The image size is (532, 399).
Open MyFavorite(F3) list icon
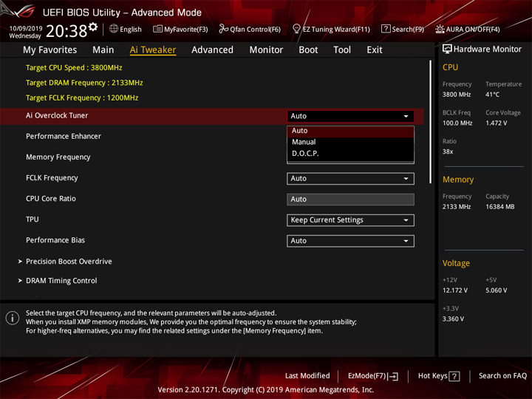157,29
